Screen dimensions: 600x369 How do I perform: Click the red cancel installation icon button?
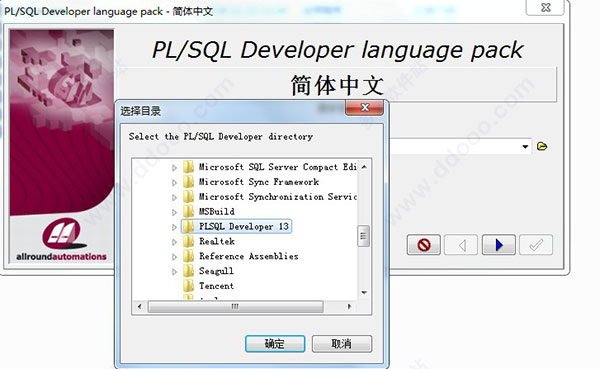pos(424,245)
